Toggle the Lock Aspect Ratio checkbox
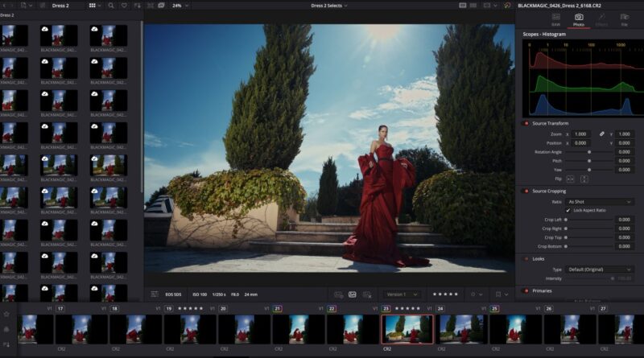The height and width of the screenshot is (358, 644). pos(568,210)
